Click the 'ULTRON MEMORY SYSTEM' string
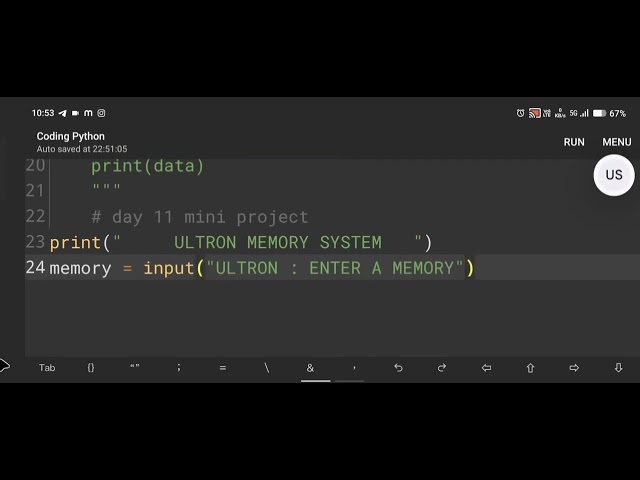Screen dimensions: 640x480 278,242
